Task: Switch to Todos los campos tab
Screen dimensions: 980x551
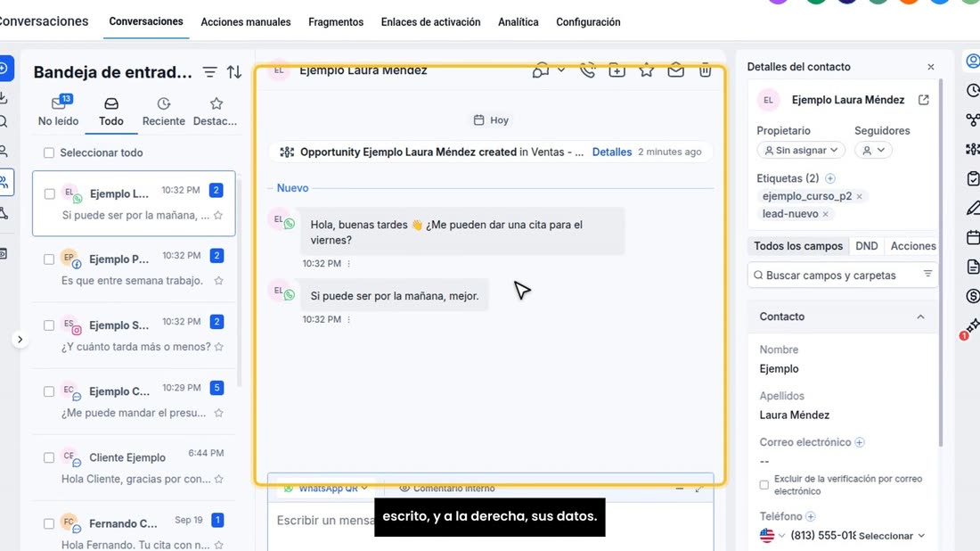Action: point(798,246)
